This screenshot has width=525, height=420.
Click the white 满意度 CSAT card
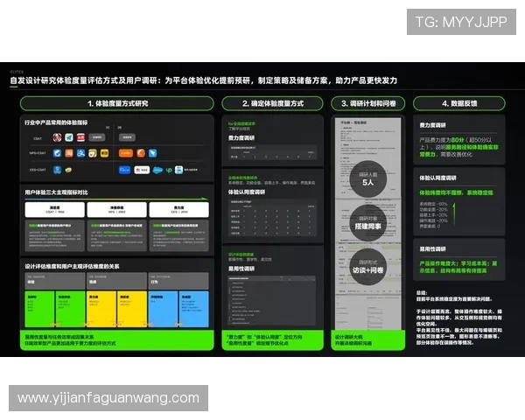pos(54,210)
